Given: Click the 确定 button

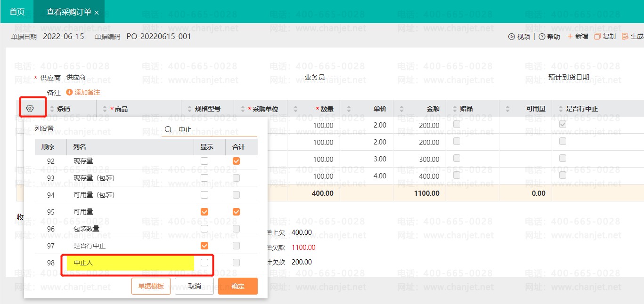Looking at the screenshot, I should point(237,286).
